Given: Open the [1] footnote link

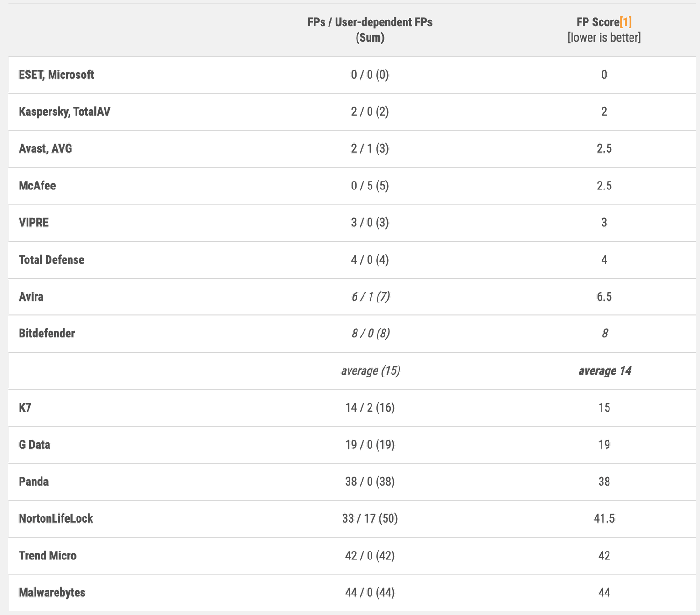Looking at the screenshot, I should click(625, 22).
